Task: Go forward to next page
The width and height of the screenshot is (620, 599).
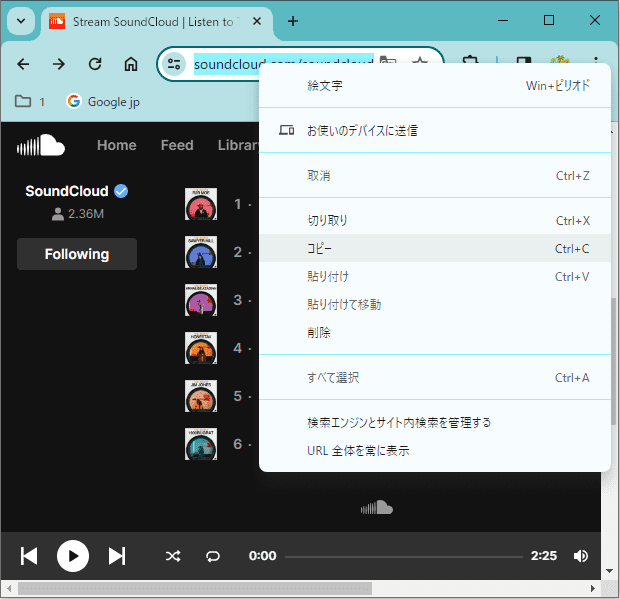Action: point(59,64)
